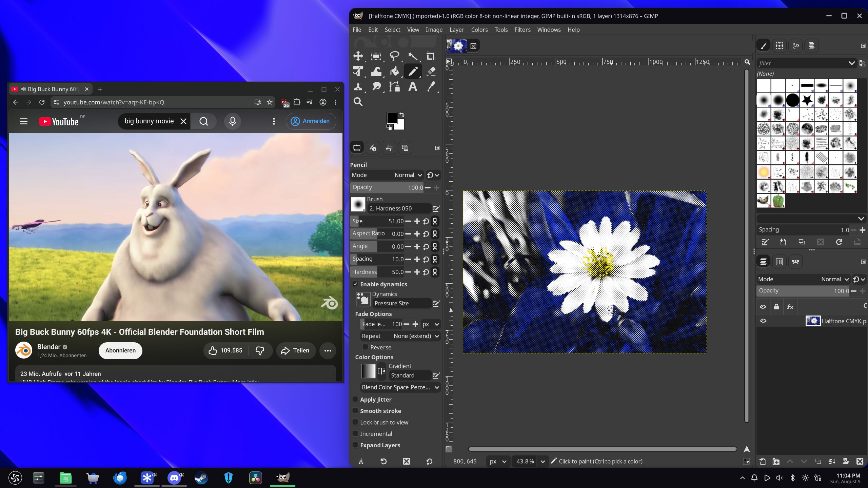The height and width of the screenshot is (488, 868).
Task: Adjust the Pencil Size slider
Action: click(377, 221)
